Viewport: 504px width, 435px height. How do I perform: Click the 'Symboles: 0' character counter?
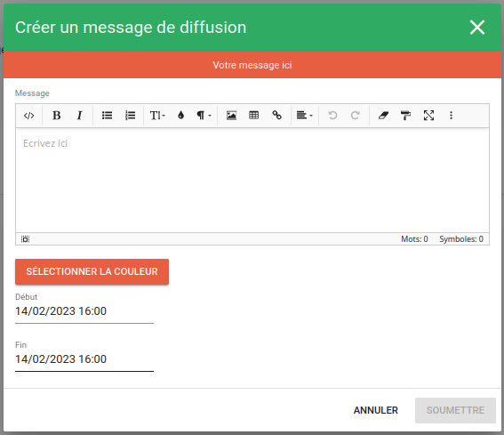(x=461, y=239)
